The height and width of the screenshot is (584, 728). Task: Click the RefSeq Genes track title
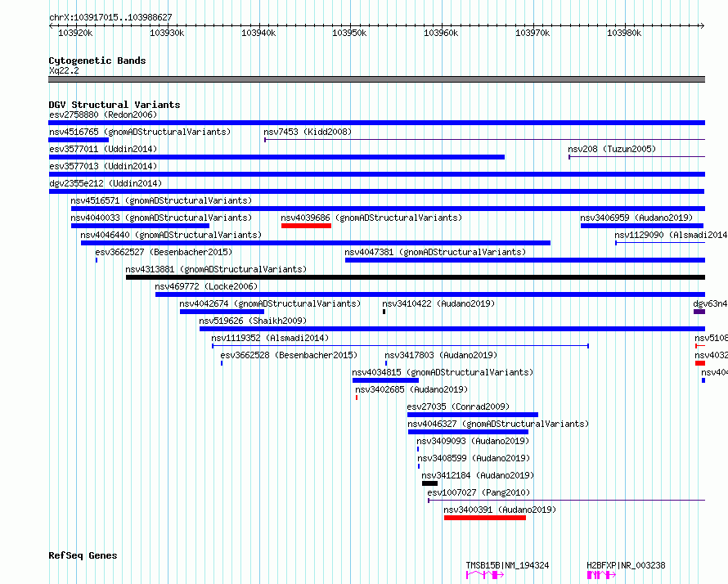[x=83, y=555]
